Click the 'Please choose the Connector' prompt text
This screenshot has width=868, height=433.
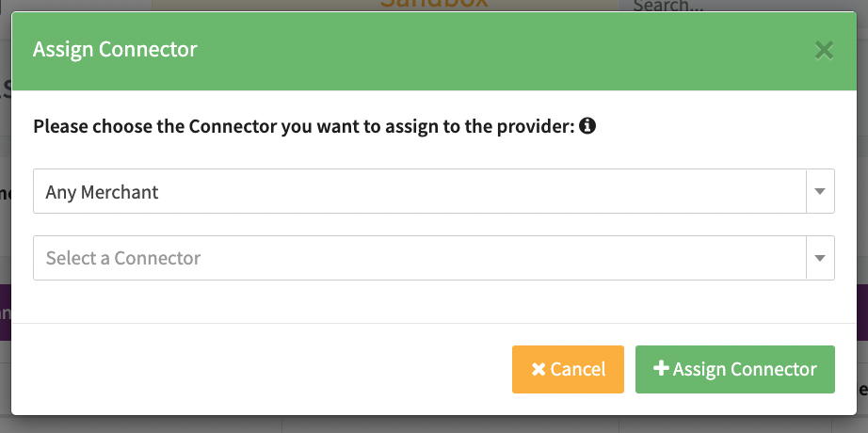[303, 126]
